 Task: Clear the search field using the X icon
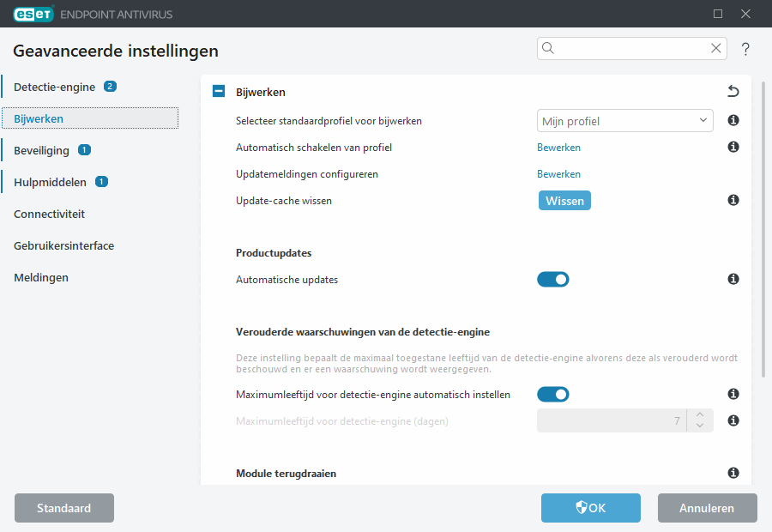pos(716,48)
